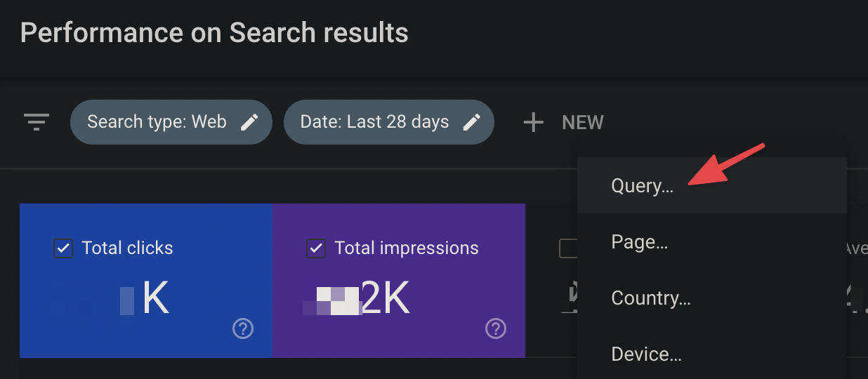Edit the Search type: Web filter chip
This screenshot has width=868, height=379.
171,122
